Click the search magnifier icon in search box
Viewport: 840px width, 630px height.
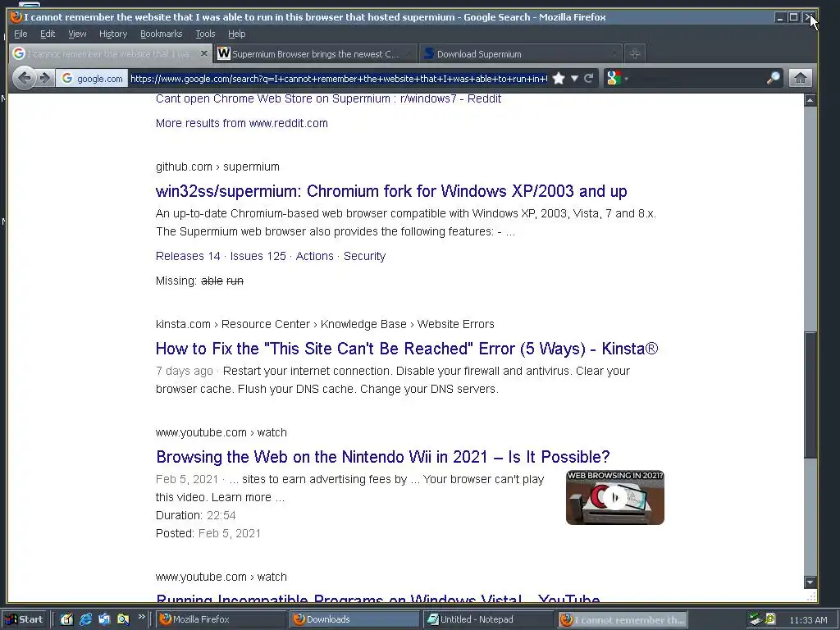click(x=773, y=78)
